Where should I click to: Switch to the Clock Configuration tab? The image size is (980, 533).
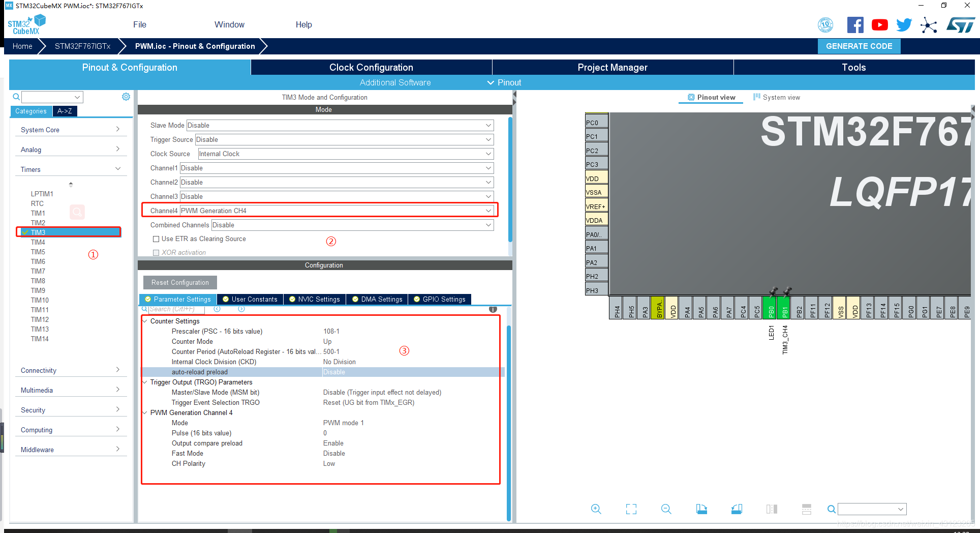click(371, 67)
